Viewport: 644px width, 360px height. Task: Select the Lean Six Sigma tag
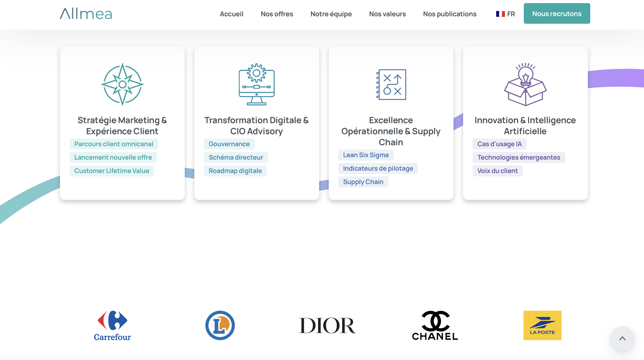366,155
